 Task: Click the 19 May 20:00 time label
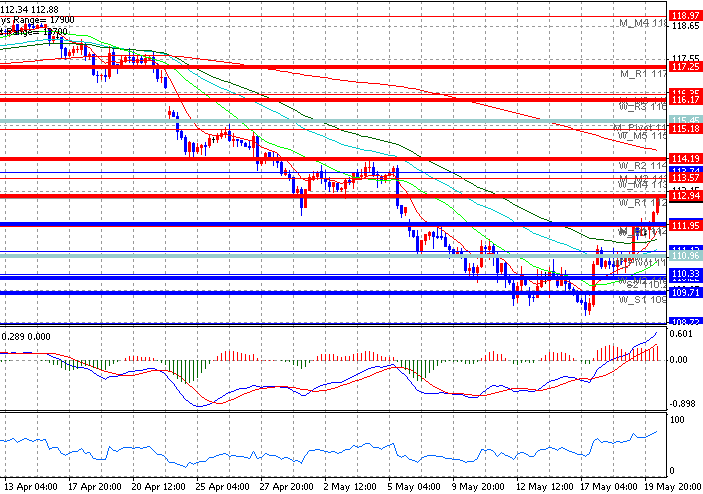(673, 486)
